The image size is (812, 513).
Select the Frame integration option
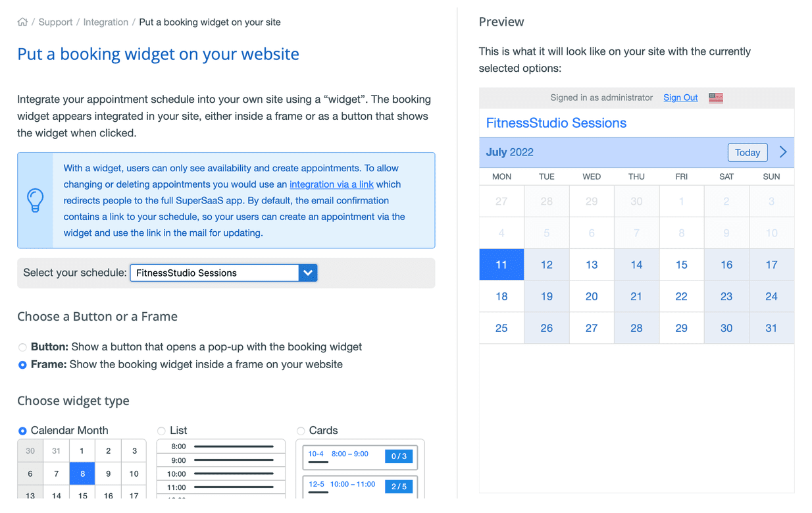[22, 364]
